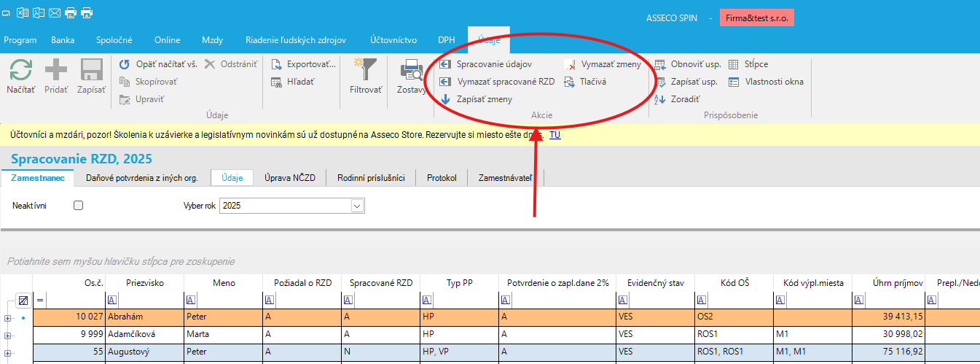This screenshot has width=980, height=364.
Task: Toggle the Neaktívni checkbox
Action: pos(79,206)
